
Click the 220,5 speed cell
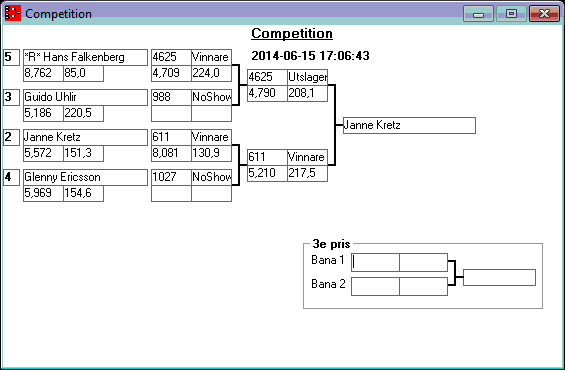point(84,113)
